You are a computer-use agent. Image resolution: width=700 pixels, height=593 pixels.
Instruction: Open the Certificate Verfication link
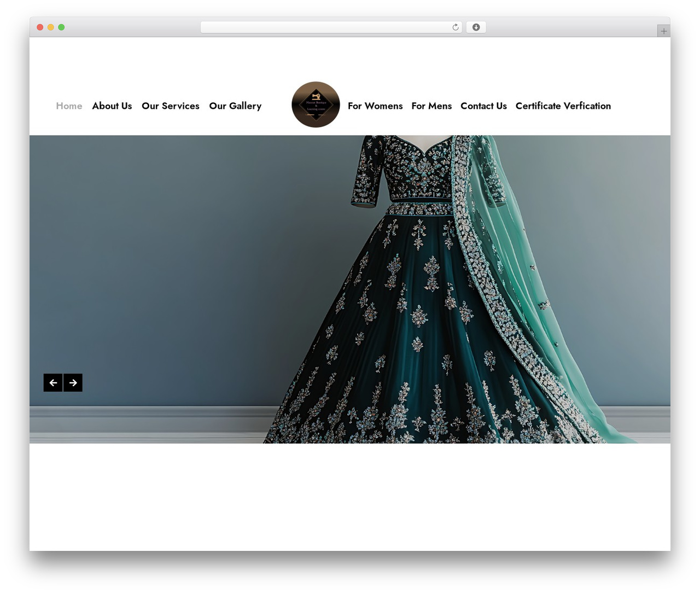pyautogui.click(x=563, y=106)
